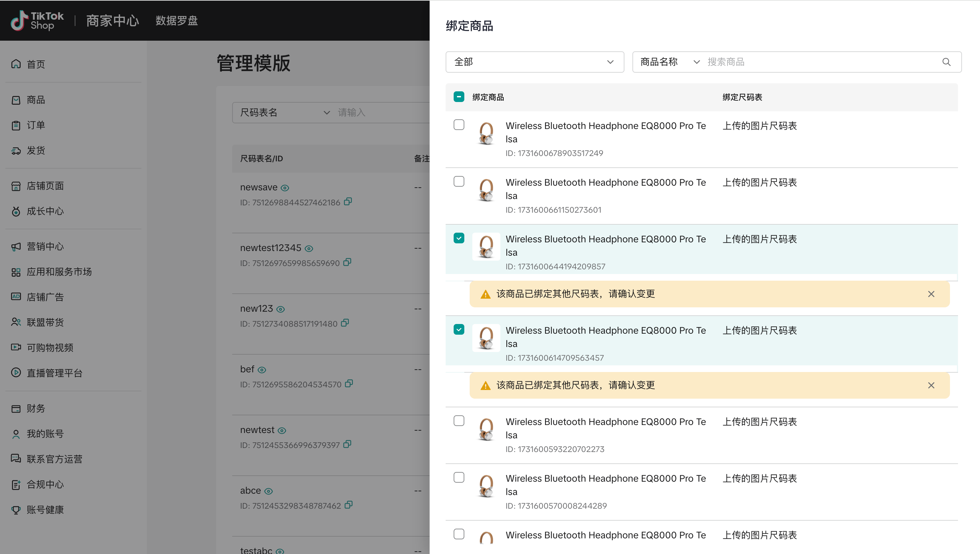Open 营销中心 in the sidebar
This screenshot has width=980, height=554.
coord(45,247)
